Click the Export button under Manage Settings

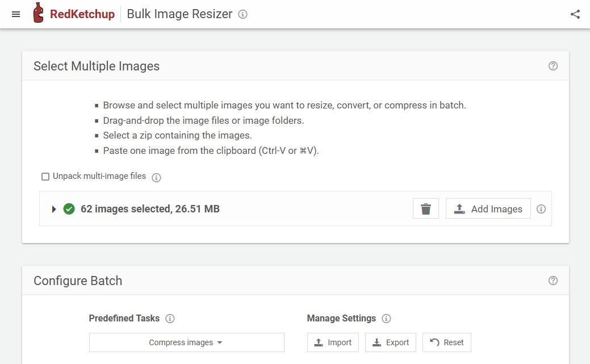[x=391, y=342]
